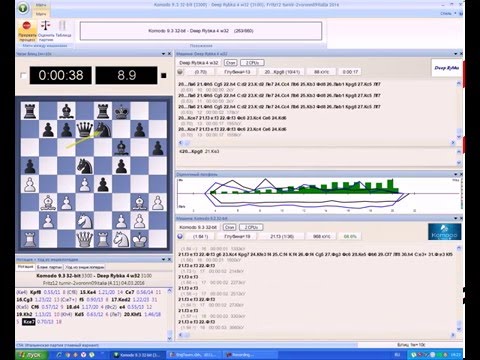Viewport: 480px width, 360px height.
Task: Click round status indicator in Deep Rybka panel
Action: (x=180, y=72)
